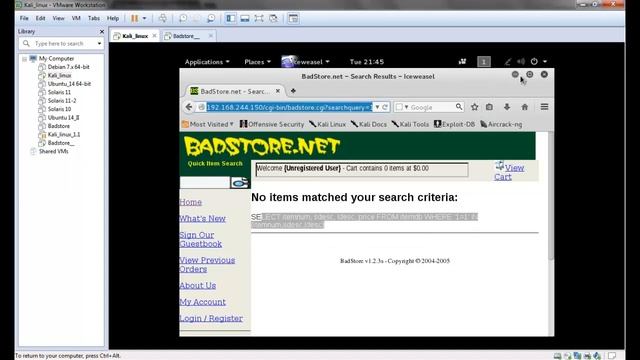This screenshot has width=640, height=360.
Task: Open the View Cart link
Action: [509, 172]
